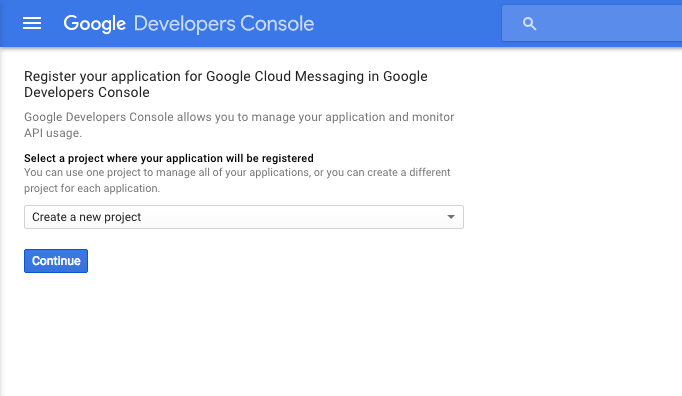Click 'Select a project where your application will be registered'
The height and width of the screenshot is (396, 682).
click(169, 158)
